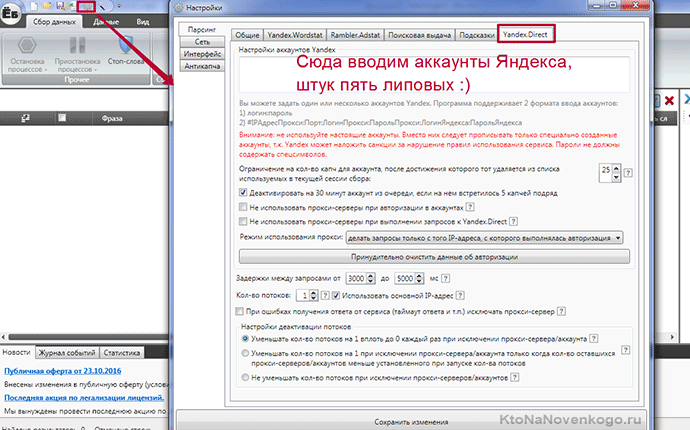Screen dimensions: 690x430
Task: Open the Статистика bottom tab
Action: (122, 353)
